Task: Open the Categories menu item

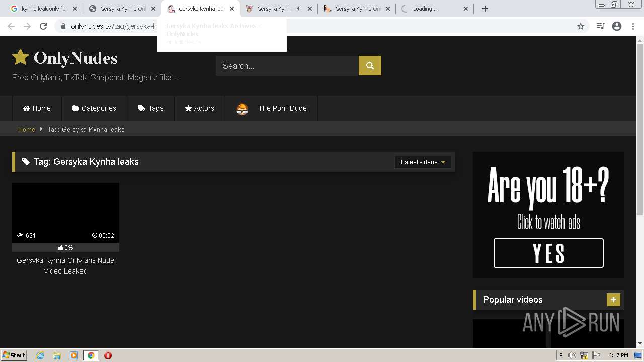Action: click(x=94, y=108)
